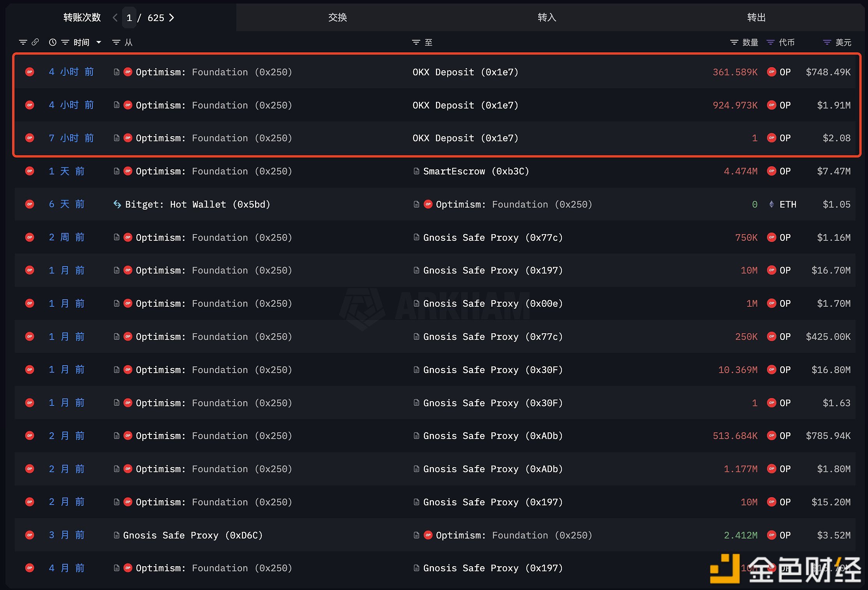Open Gnosis Safe Proxy (0x77c) in $1.16M row
868x590 pixels.
click(493, 238)
